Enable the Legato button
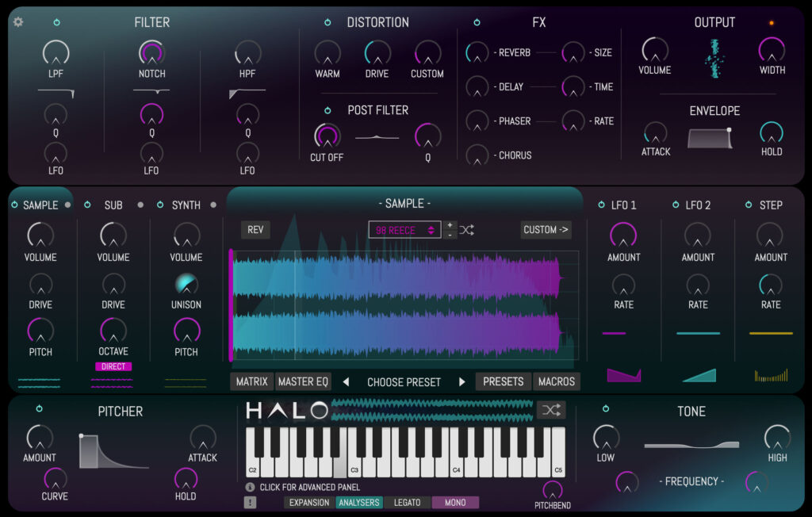This screenshot has width=812, height=517. (407, 503)
